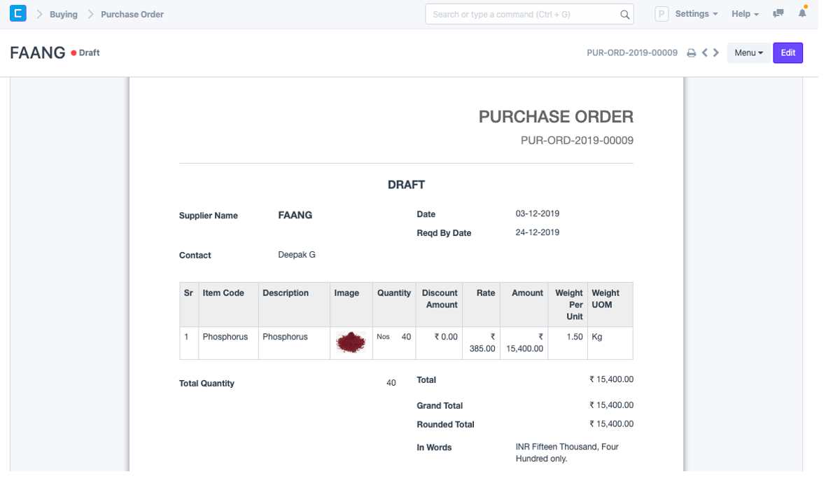Click supplier name value FAANG

click(x=295, y=215)
